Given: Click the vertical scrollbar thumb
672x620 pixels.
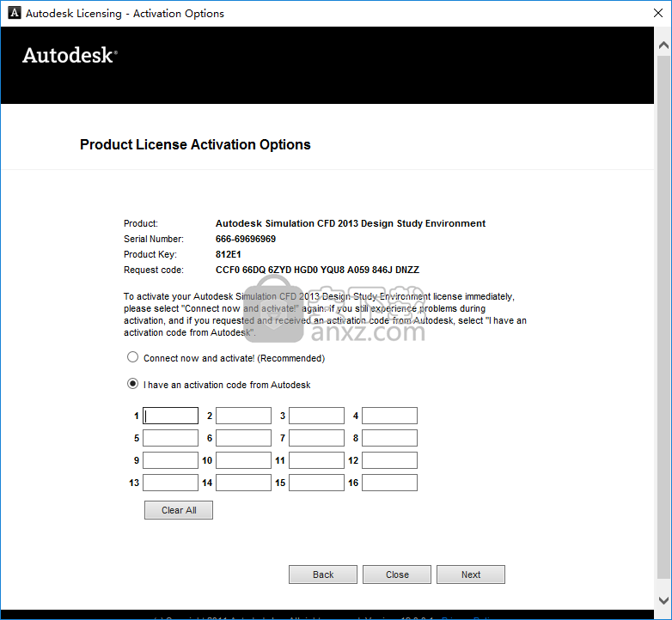Looking at the screenshot, I should pos(663,317).
